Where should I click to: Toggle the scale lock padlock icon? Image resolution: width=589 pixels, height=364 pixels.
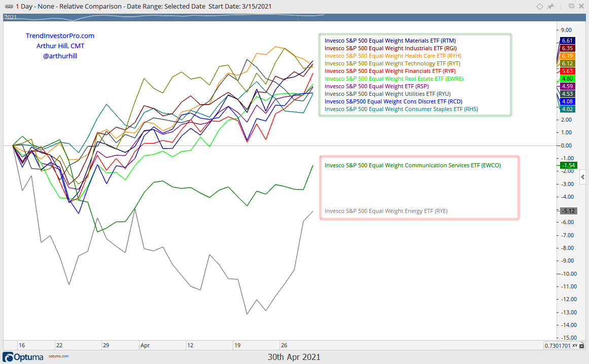[582, 345]
